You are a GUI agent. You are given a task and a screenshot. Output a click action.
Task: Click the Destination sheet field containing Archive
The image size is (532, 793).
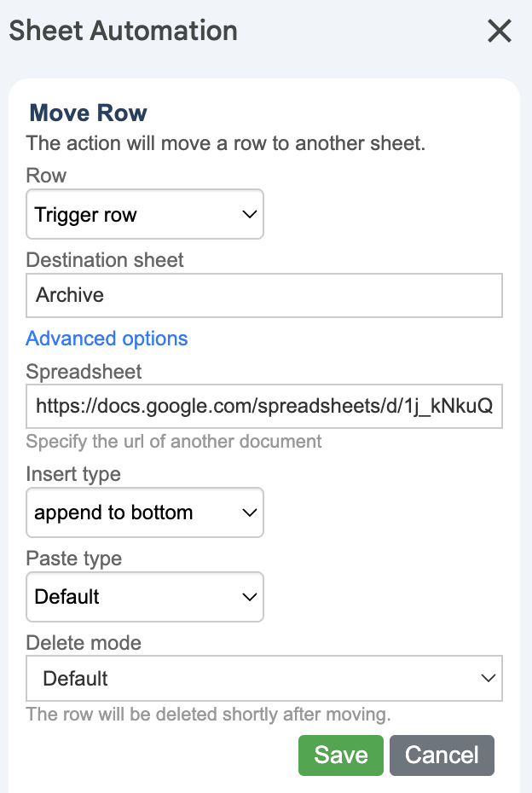tap(263, 295)
